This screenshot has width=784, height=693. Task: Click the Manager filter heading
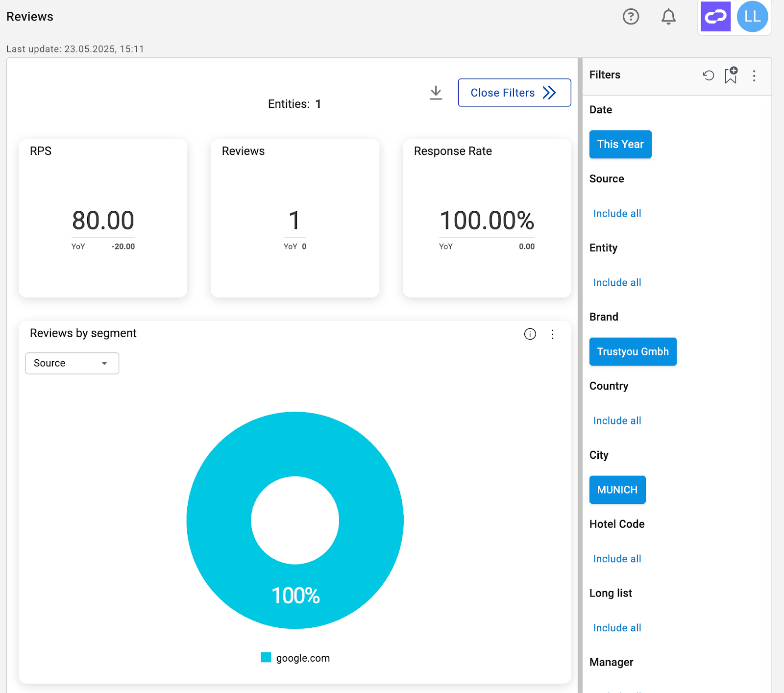[611, 662]
